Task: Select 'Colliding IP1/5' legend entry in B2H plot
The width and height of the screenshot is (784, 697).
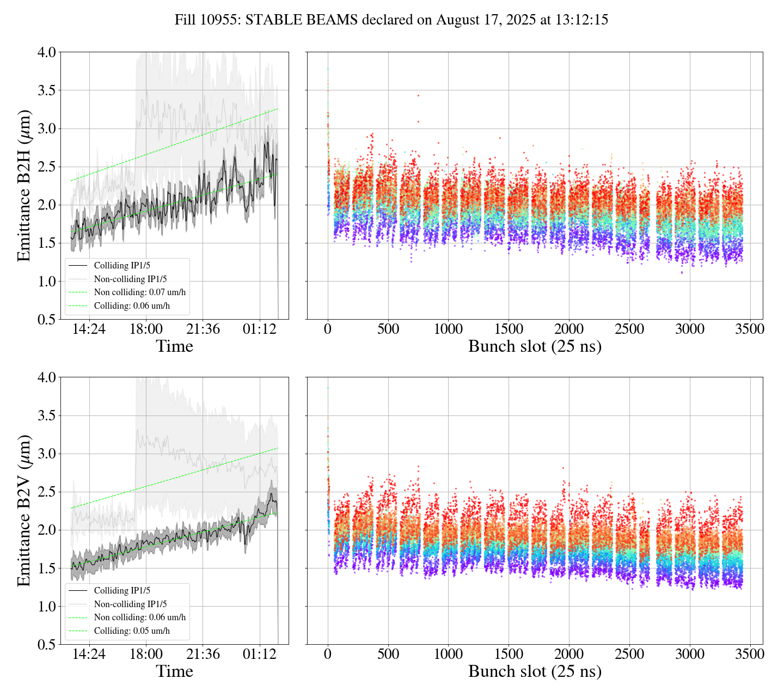Action: coord(122,266)
